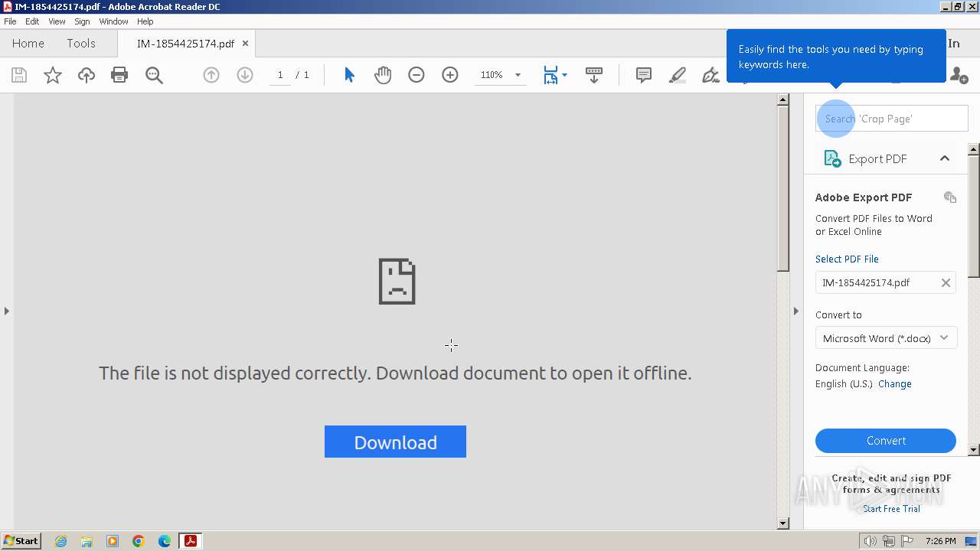Screen dimensions: 980x551
Task: Click the page number input field
Action: (x=280, y=75)
